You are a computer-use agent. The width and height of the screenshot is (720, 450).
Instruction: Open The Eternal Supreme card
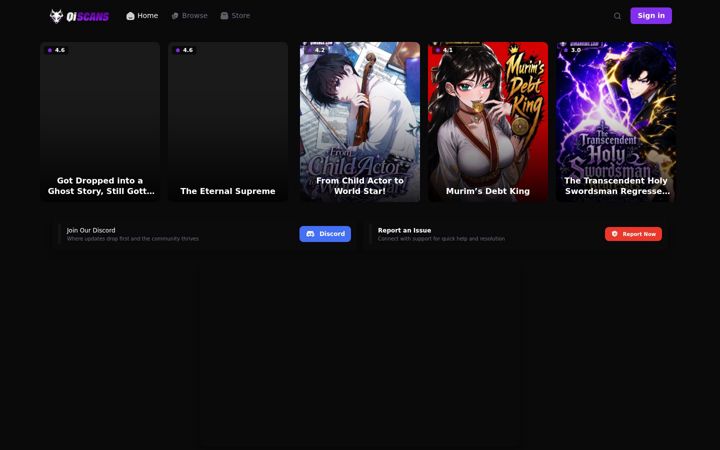(228, 122)
